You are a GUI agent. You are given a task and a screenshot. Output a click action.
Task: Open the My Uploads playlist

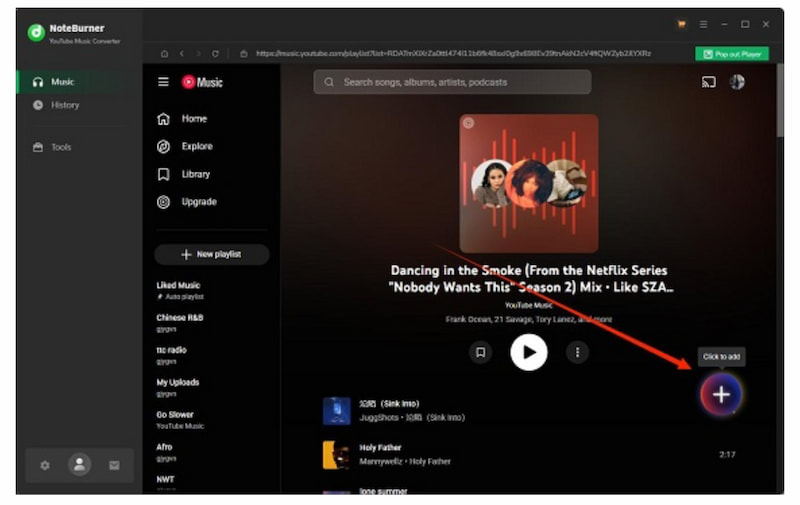tap(211, 388)
